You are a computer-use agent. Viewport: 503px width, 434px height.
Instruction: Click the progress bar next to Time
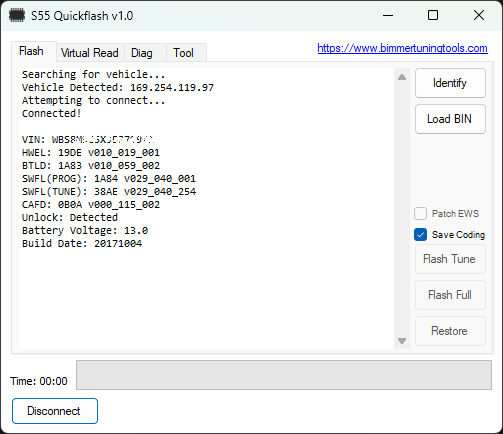pos(284,375)
